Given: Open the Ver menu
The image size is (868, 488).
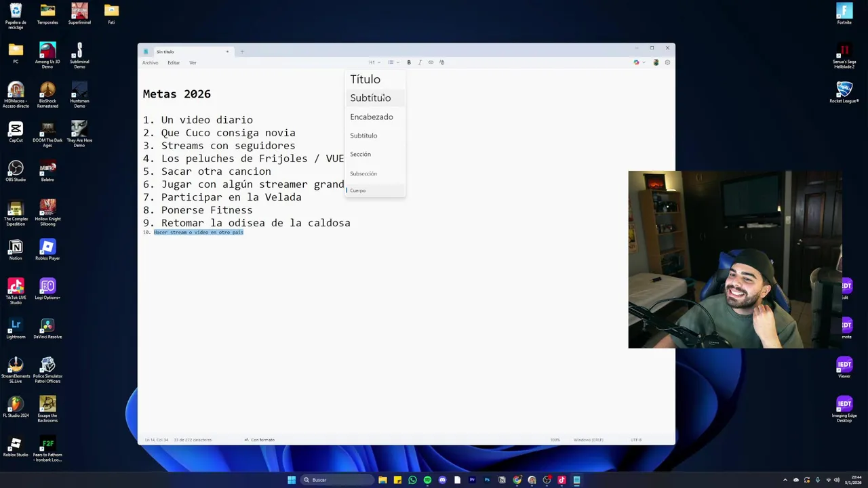Looking at the screenshot, I should [193, 63].
